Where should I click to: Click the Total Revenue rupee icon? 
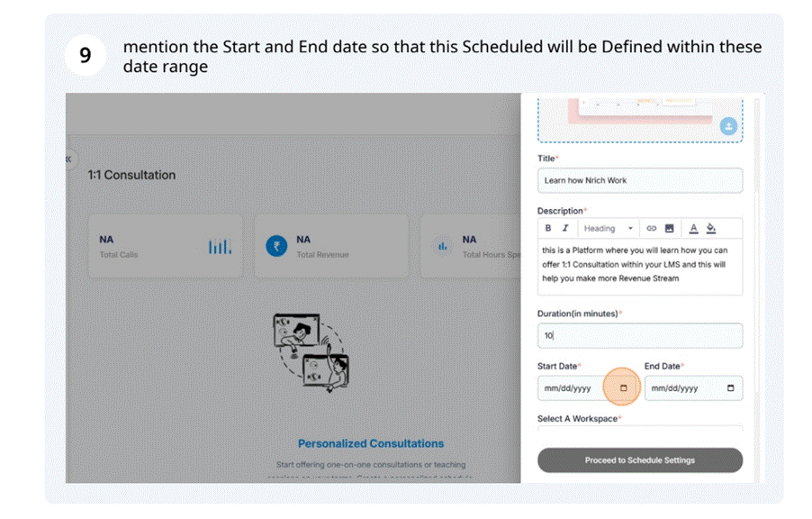pyautogui.click(x=276, y=246)
